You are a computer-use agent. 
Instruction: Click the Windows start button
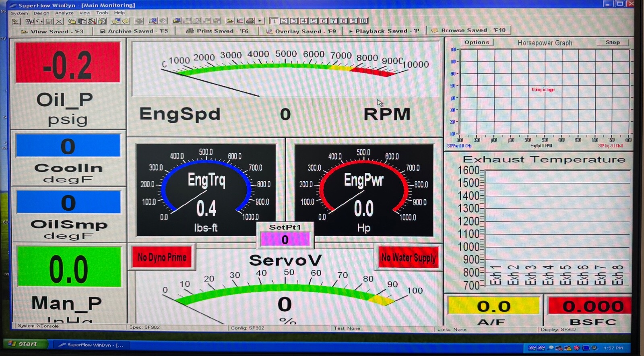coord(23,344)
